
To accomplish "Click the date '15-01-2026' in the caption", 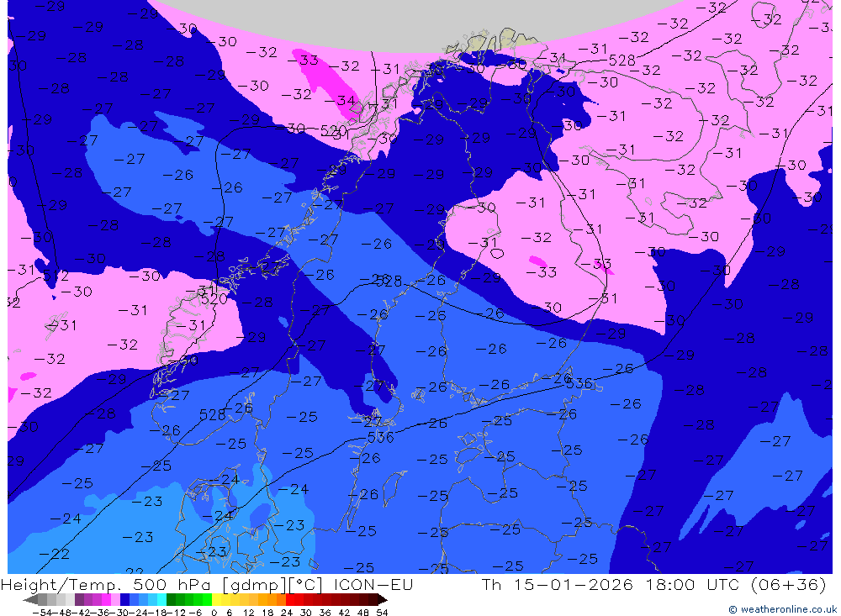I will tap(574, 584).
